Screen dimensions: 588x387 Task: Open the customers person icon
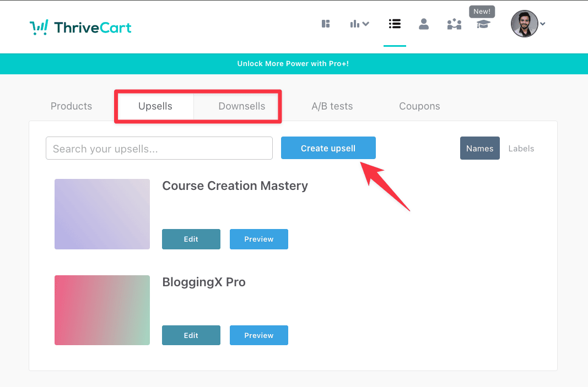[424, 24]
